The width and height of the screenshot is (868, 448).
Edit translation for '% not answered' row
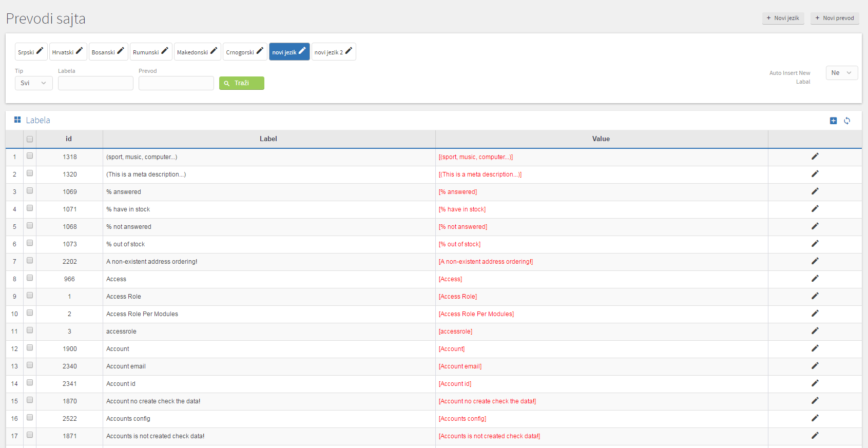[815, 226]
